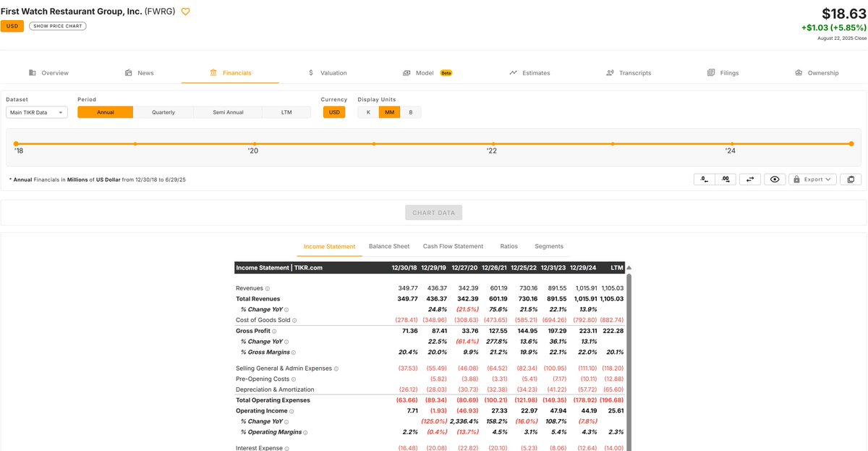Click the right end timeline slider handle
The image size is (868, 451).
851,144
